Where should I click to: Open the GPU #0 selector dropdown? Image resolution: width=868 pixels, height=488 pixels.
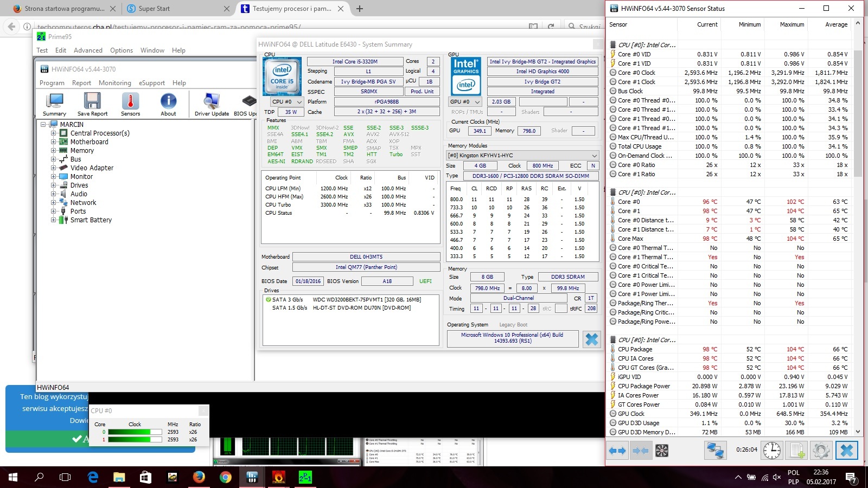click(x=465, y=101)
